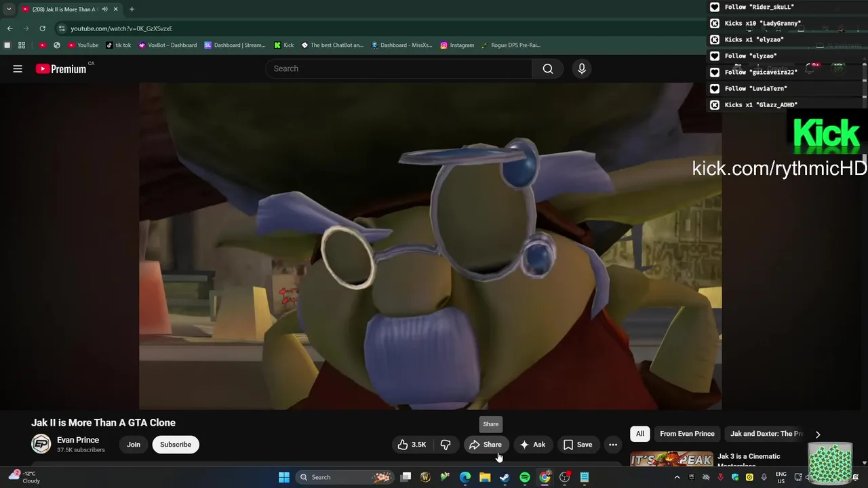Go to the YouTube Premium home logo

(x=62, y=68)
